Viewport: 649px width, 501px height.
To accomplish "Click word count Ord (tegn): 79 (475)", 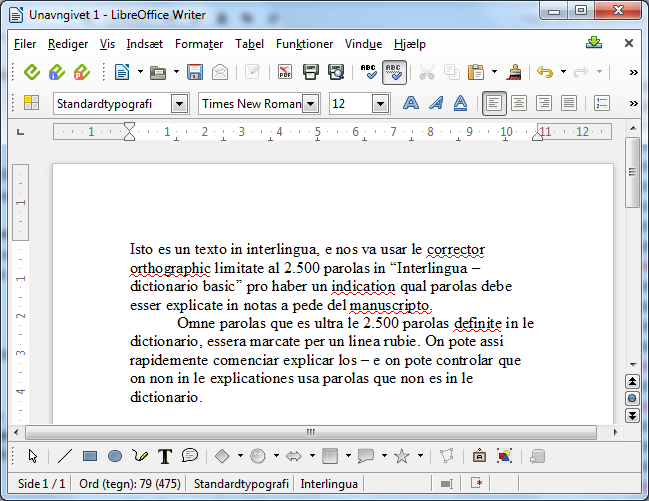I will (x=130, y=484).
